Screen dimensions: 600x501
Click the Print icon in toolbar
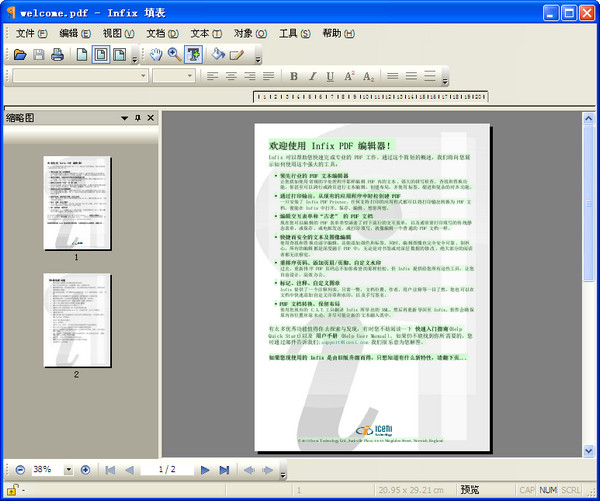(x=57, y=54)
